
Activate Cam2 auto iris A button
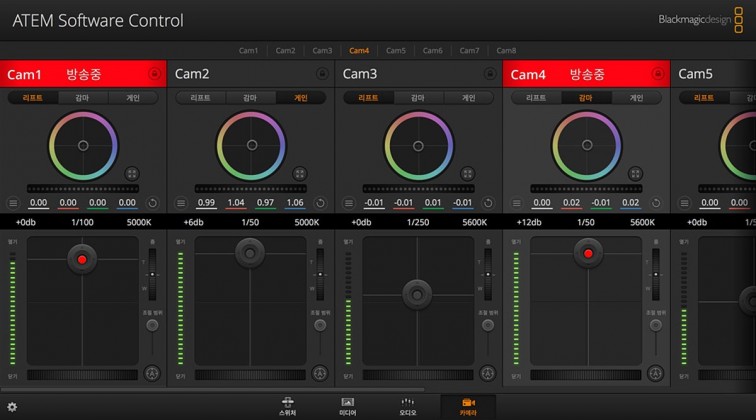tap(320, 373)
